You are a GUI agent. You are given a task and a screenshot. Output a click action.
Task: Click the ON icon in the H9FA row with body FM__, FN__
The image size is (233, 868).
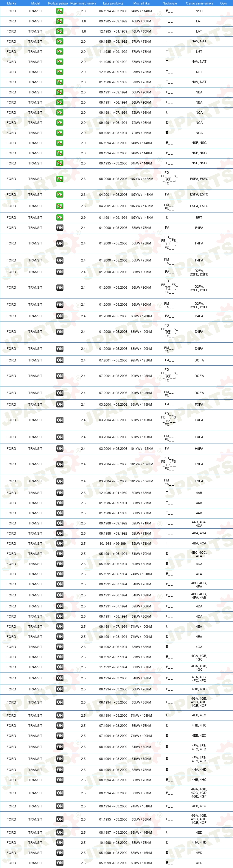(x=60, y=481)
